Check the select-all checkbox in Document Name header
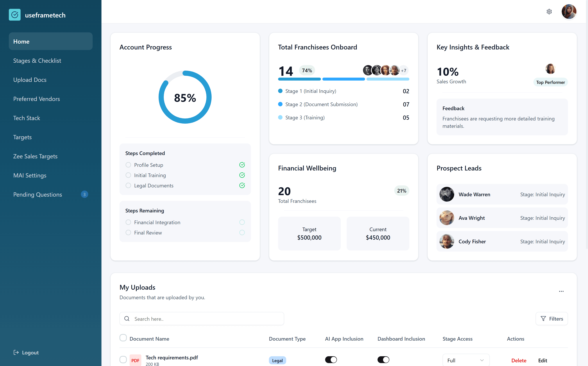The image size is (588, 366). tap(123, 338)
